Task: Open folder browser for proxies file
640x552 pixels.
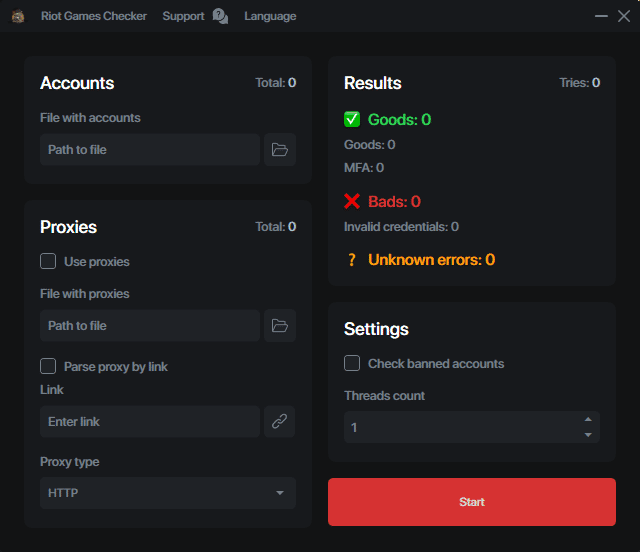Action: click(280, 326)
